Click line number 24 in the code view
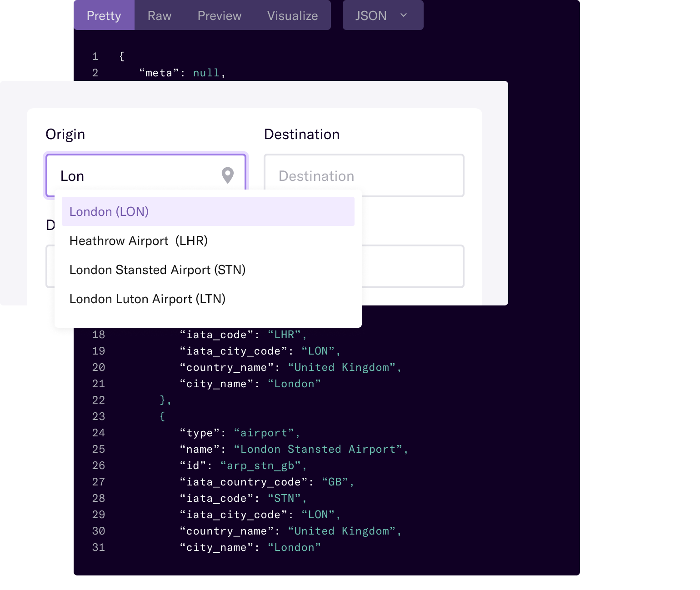Screen dimensions: 700x590 [x=98, y=432]
